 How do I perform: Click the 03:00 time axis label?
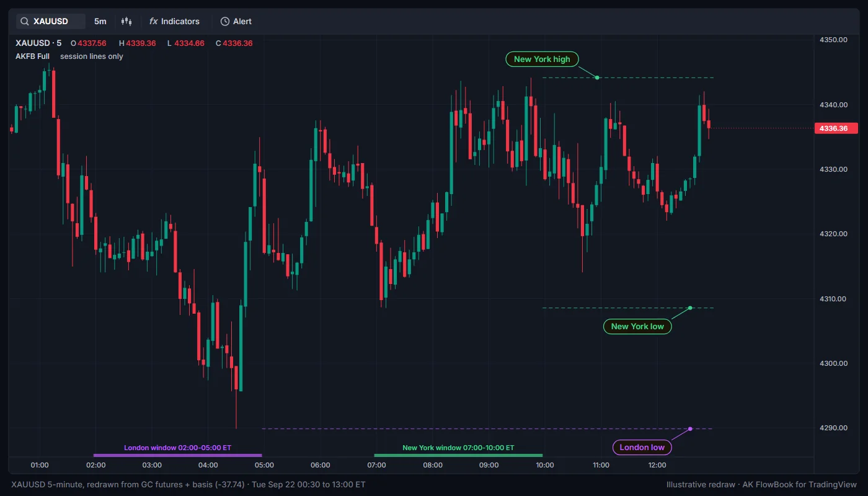pyautogui.click(x=152, y=465)
